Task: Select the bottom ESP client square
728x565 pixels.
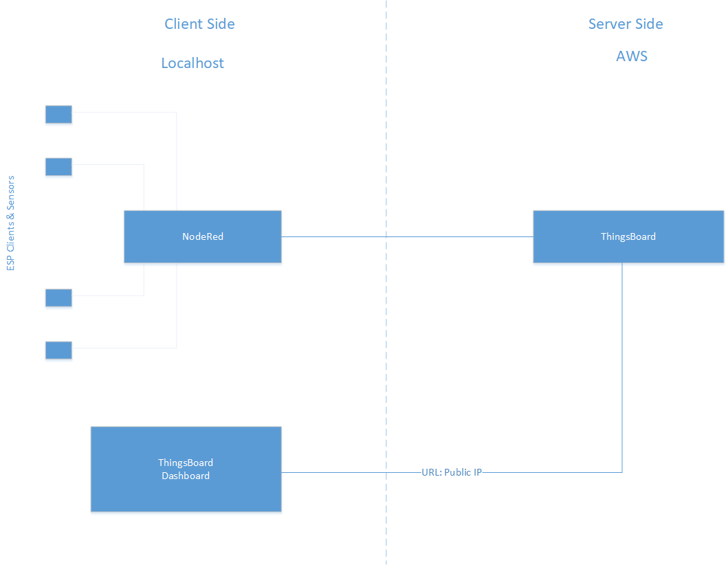Action: pyautogui.click(x=58, y=350)
